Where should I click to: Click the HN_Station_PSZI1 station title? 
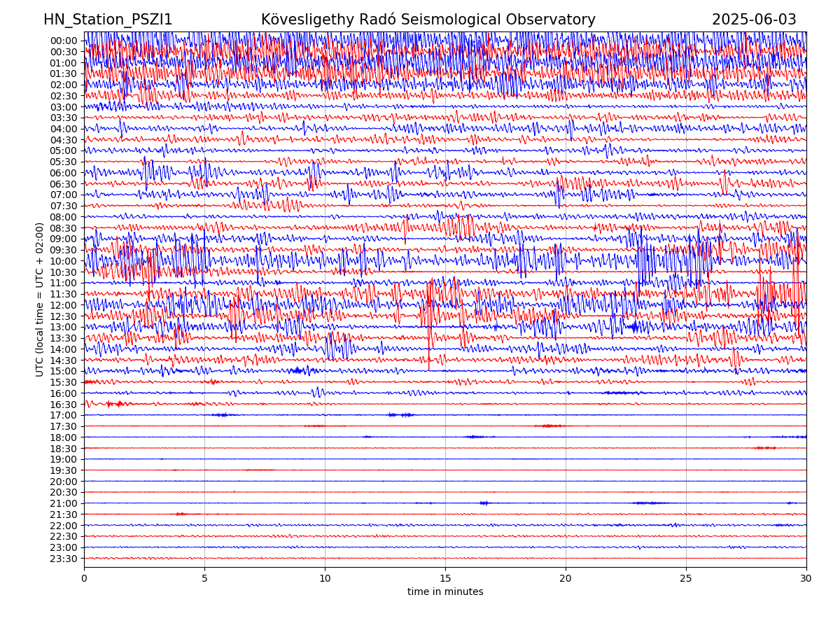point(108,20)
